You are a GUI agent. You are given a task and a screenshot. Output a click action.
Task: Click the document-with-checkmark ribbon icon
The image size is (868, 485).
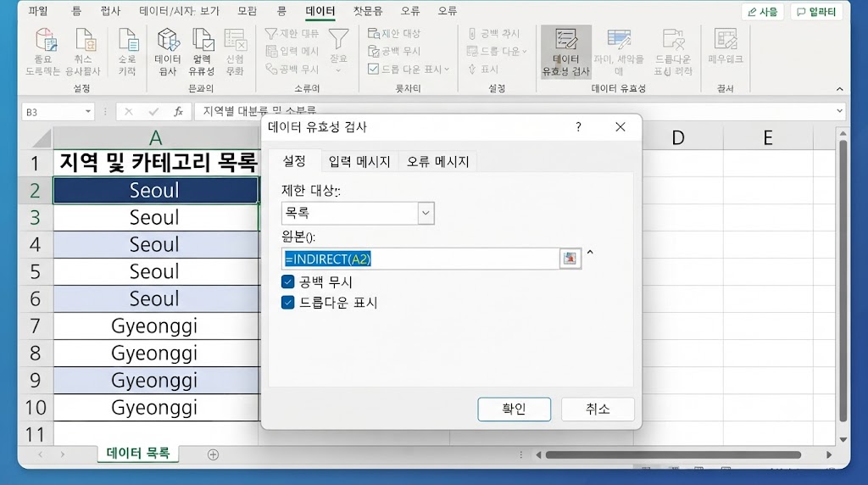point(202,40)
